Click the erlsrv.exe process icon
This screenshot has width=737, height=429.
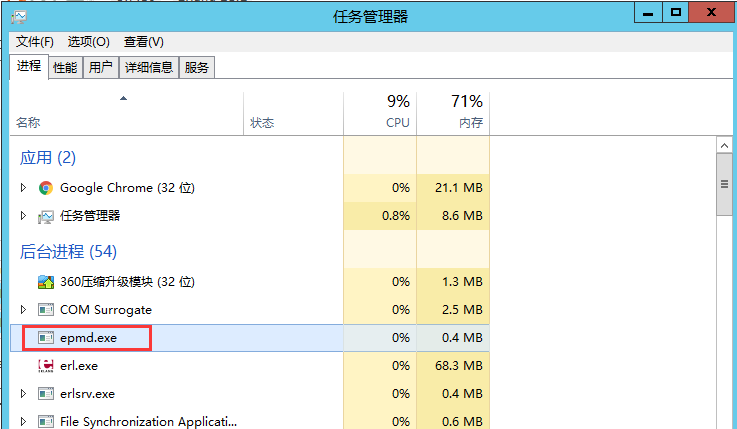[x=45, y=394]
